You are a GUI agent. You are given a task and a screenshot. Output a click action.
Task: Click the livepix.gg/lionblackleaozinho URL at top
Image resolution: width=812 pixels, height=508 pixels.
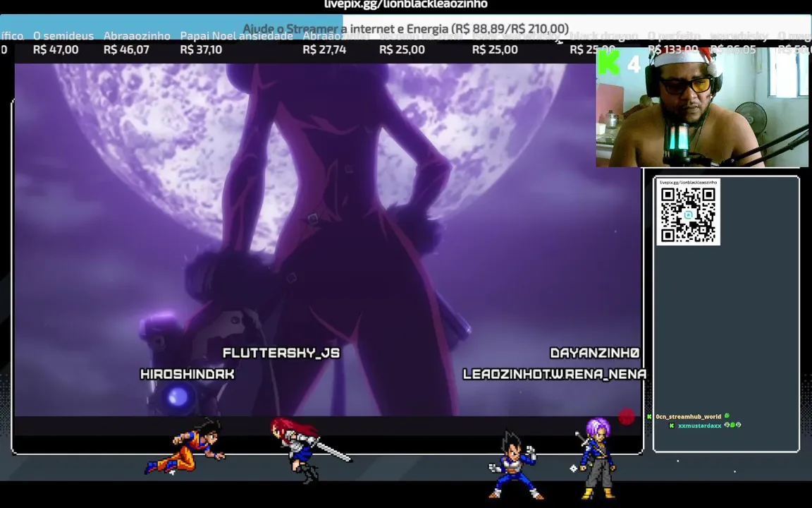405,5
